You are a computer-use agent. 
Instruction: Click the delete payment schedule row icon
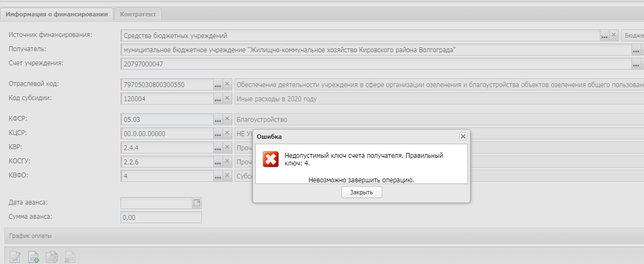70,257
